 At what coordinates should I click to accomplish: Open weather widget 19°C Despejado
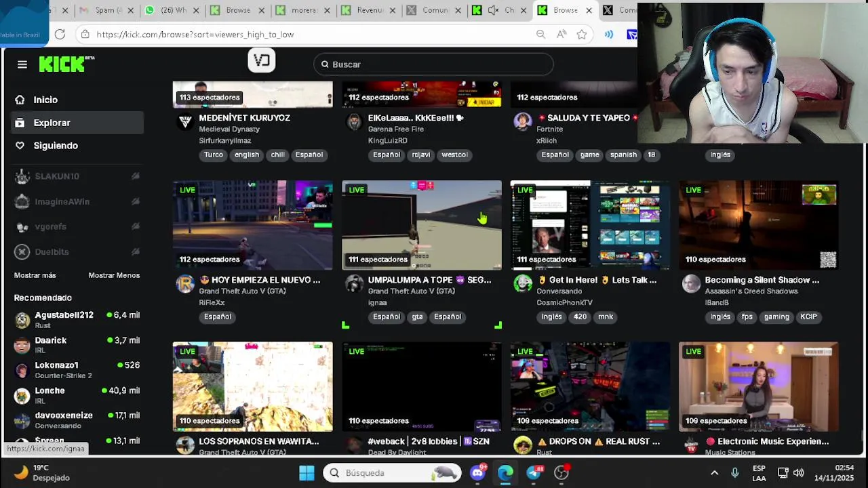point(42,472)
